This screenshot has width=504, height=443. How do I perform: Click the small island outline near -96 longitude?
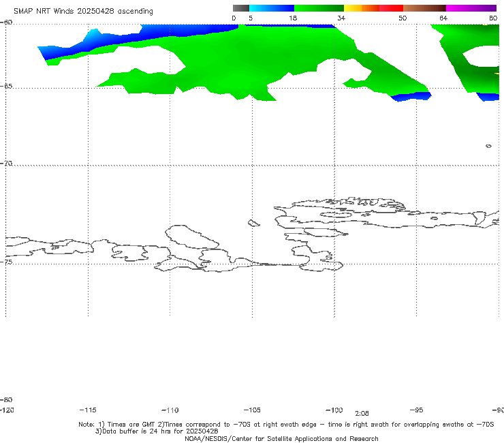click(488, 146)
